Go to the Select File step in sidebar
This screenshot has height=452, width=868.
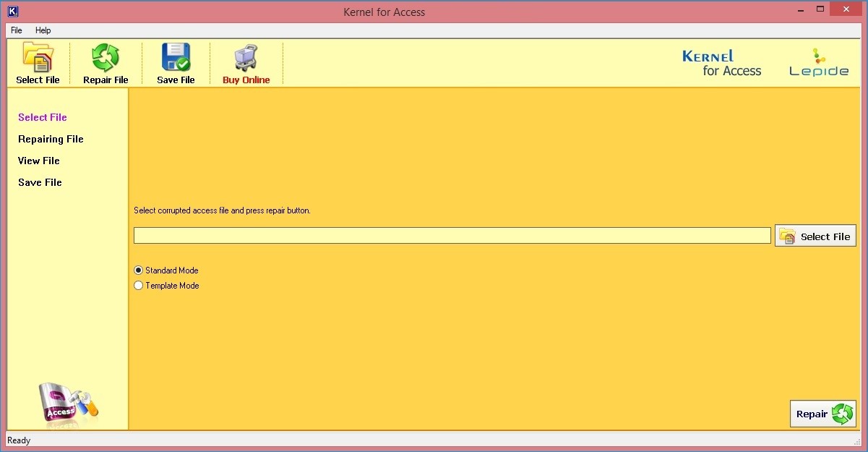(x=43, y=117)
